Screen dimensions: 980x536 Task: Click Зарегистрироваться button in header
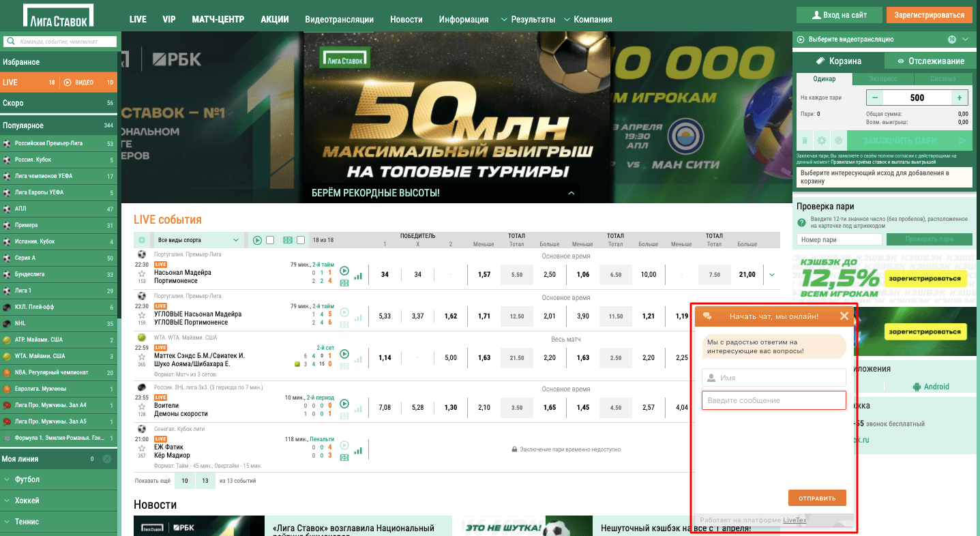(x=929, y=14)
